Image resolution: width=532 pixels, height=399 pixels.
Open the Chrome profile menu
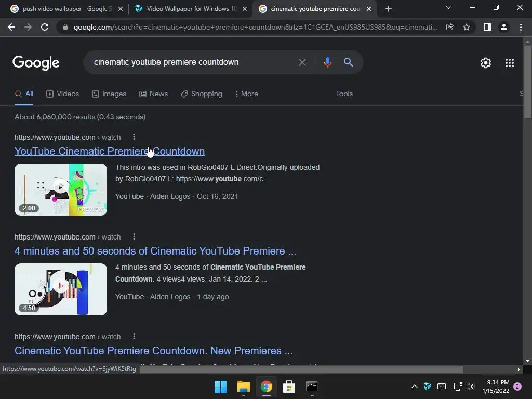(504, 27)
